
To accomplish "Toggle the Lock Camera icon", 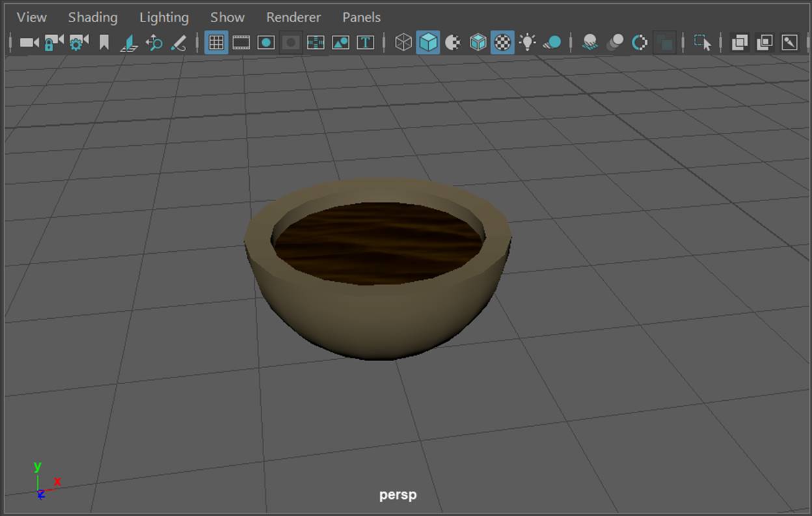I will pyautogui.click(x=54, y=43).
